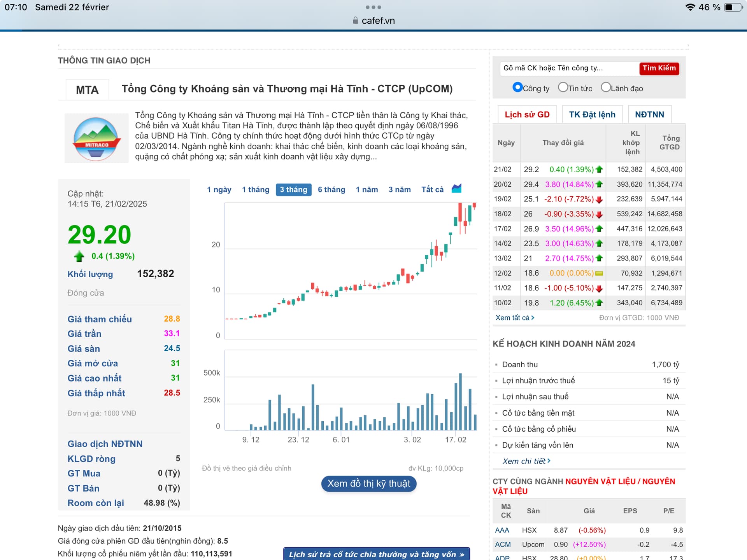Click the MITRACO company logo
The image size is (747, 560).
coord(96,139)
